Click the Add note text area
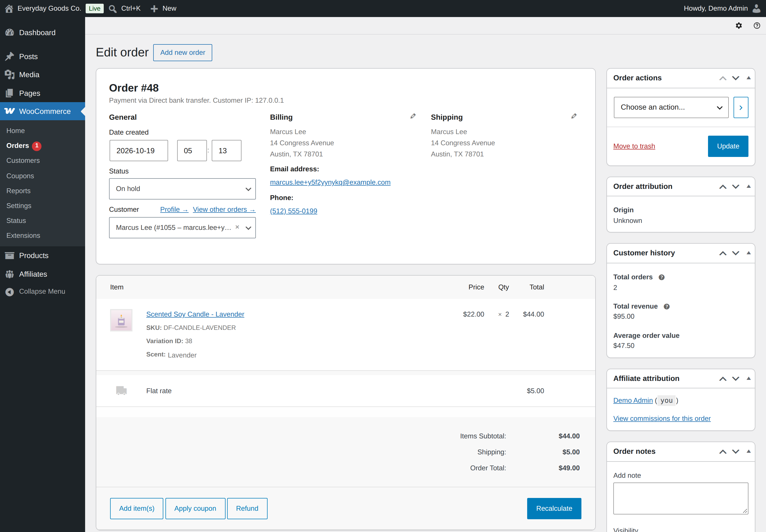 pyautogui.click(x=681, y=499)
